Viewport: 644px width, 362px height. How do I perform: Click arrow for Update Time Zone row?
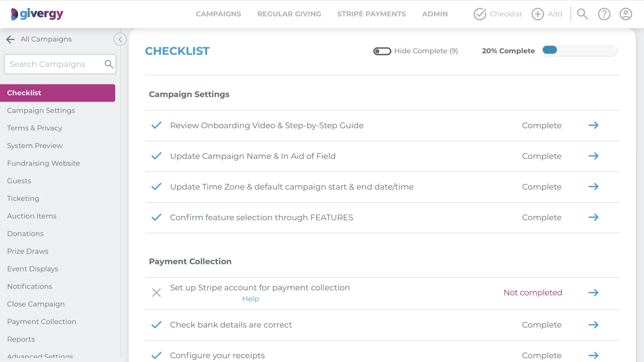[x=593, y=187]
